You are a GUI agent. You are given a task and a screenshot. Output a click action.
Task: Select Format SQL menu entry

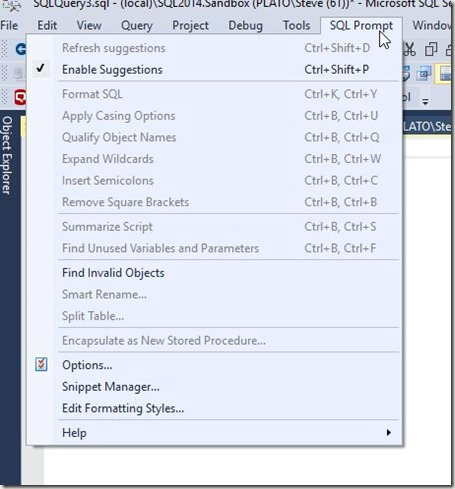click(x=214, y=94)
